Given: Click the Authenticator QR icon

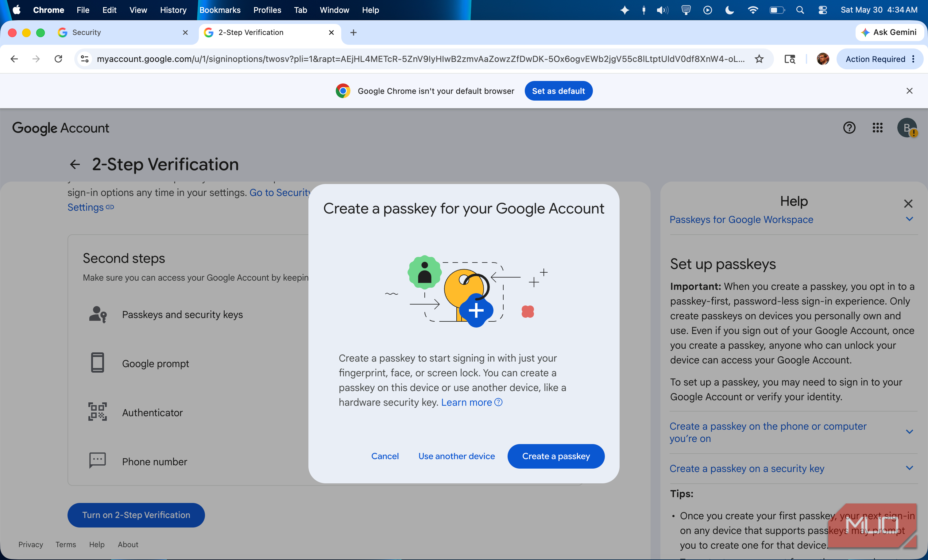Looking at the screenshot, I should (98, 412).
